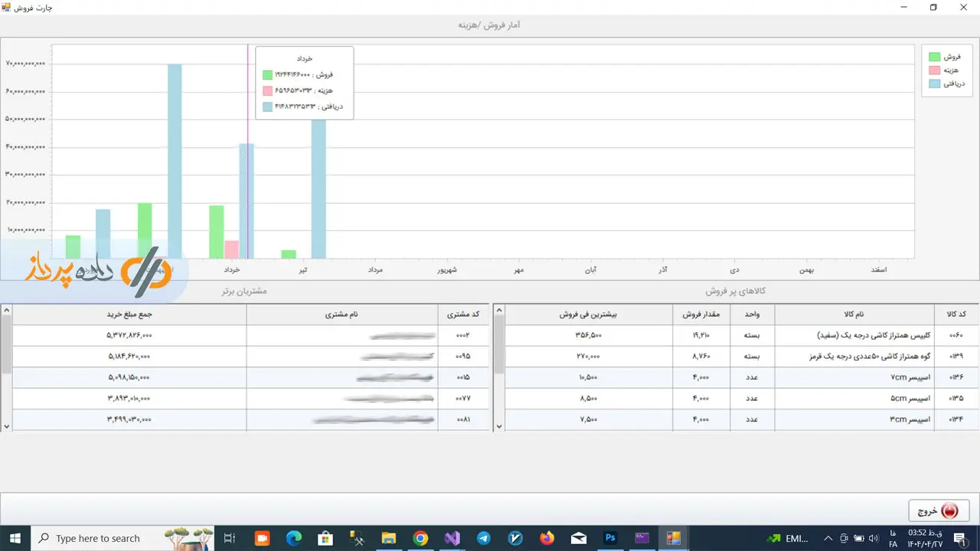The image size is (980, 551).
Task: Open Telegram from the taskbar
Action: click(484, 539)
